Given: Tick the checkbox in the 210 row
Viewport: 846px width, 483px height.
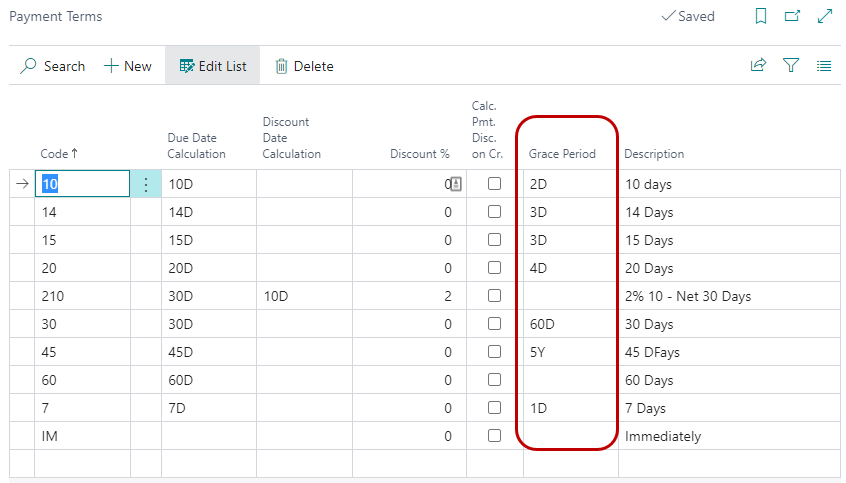Looking at the screenshot, I should pyautogui.click(x=494, y=296).
